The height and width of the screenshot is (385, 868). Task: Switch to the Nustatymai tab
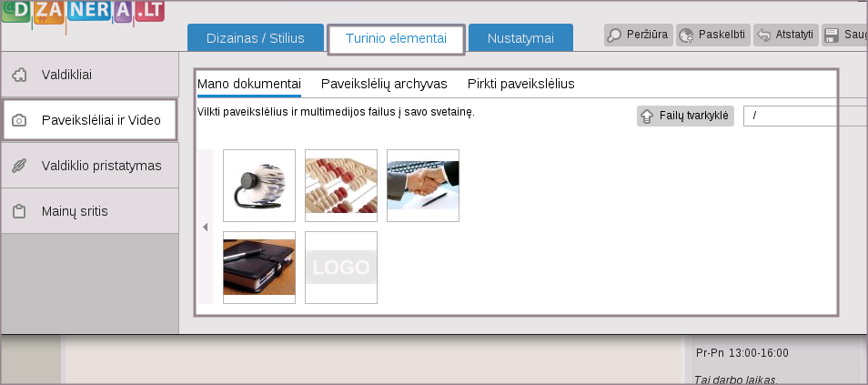520,38
